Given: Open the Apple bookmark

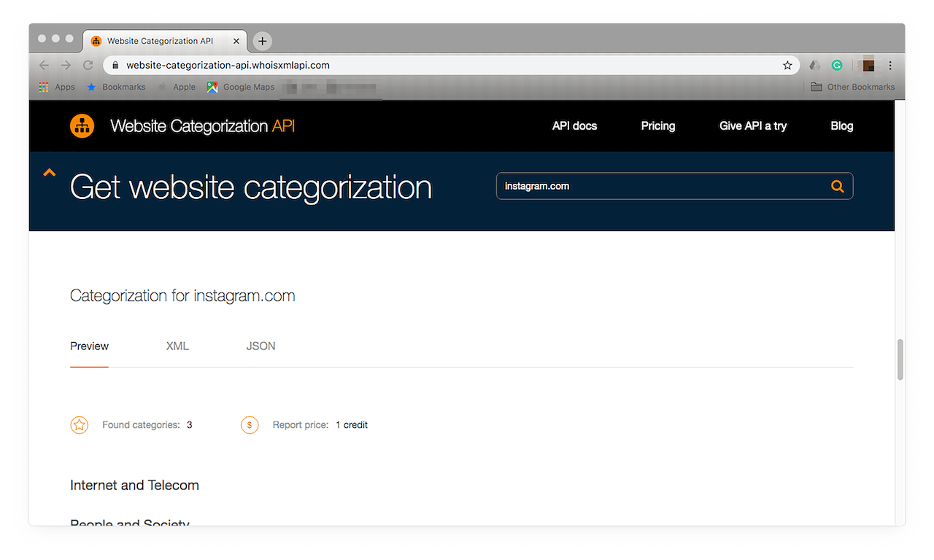Looking at the screenshot, I should 177,87.
